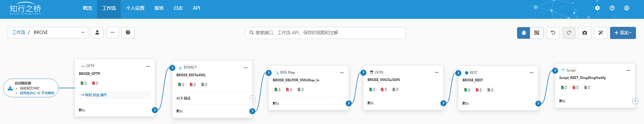644x124 pixels.
Task: Select the BROSE_OFTP connector title
Action: (x=89, y=74)
